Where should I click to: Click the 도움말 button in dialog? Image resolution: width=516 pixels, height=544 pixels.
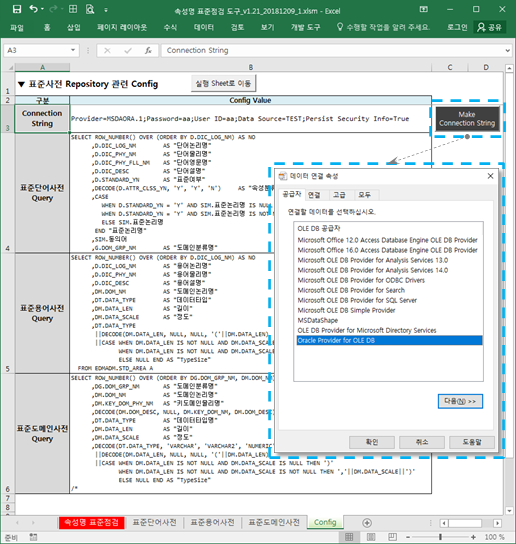pyautogui.click(x=472, y=442)
